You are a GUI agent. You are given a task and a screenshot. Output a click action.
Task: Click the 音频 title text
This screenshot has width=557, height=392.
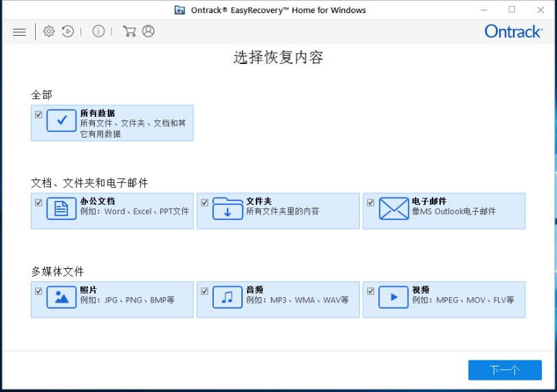254,290
